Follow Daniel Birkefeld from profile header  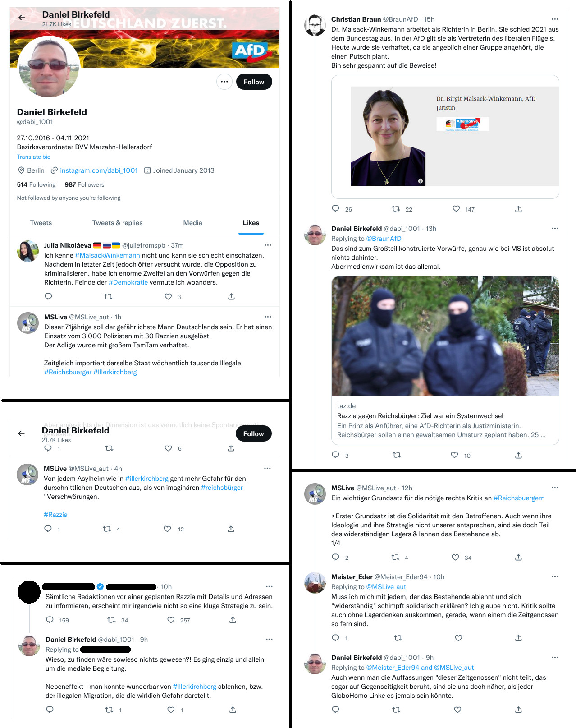click(x=254, y=82)
